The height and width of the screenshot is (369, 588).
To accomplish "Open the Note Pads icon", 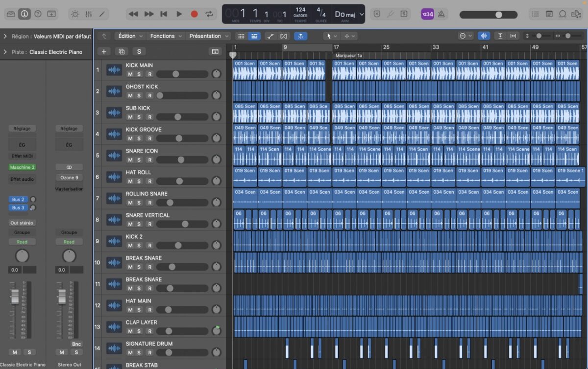I will [x=549, y=14].
